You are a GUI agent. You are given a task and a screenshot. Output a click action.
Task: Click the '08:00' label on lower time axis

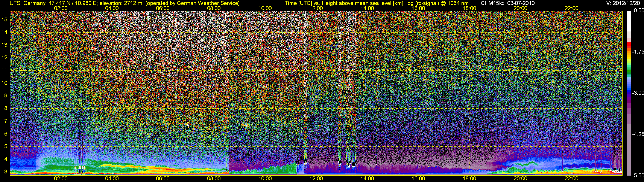(214, 179)
